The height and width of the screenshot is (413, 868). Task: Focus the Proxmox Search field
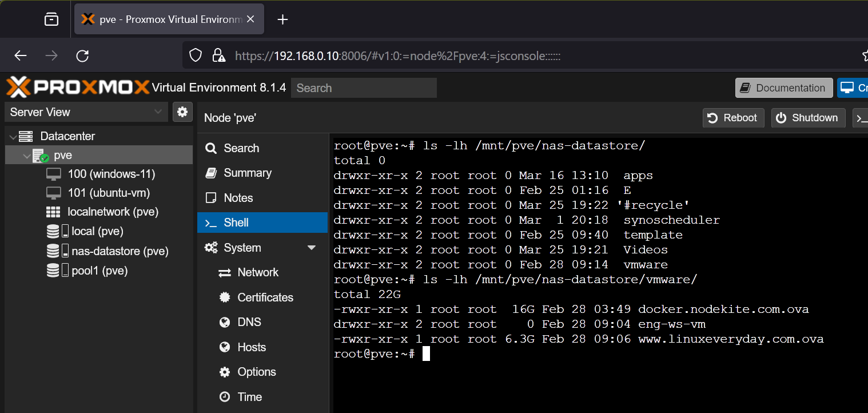364,88
